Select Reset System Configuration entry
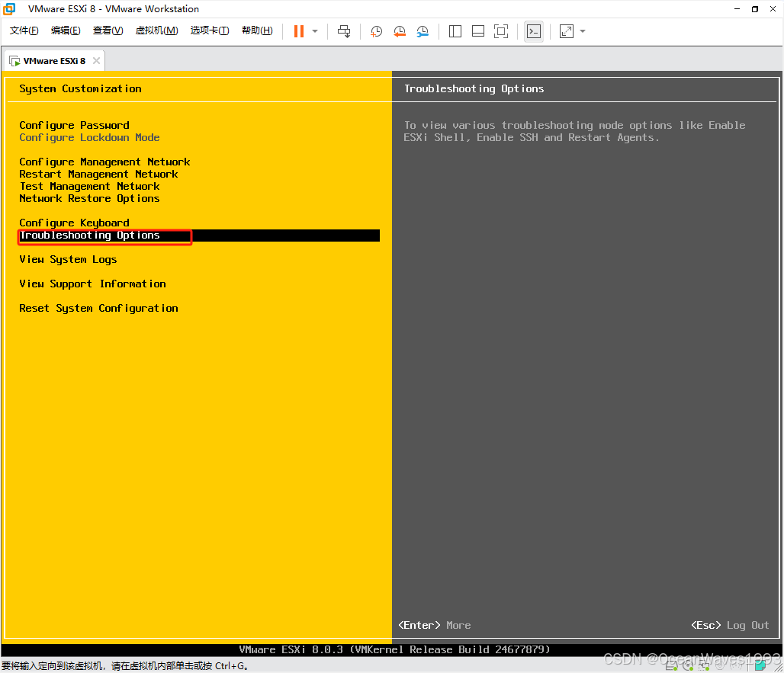Viewport: 784px width, 673px height. [98, 308]
